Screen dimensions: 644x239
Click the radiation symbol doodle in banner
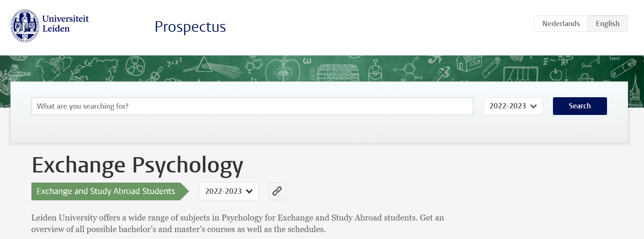(x=135, y=66)
